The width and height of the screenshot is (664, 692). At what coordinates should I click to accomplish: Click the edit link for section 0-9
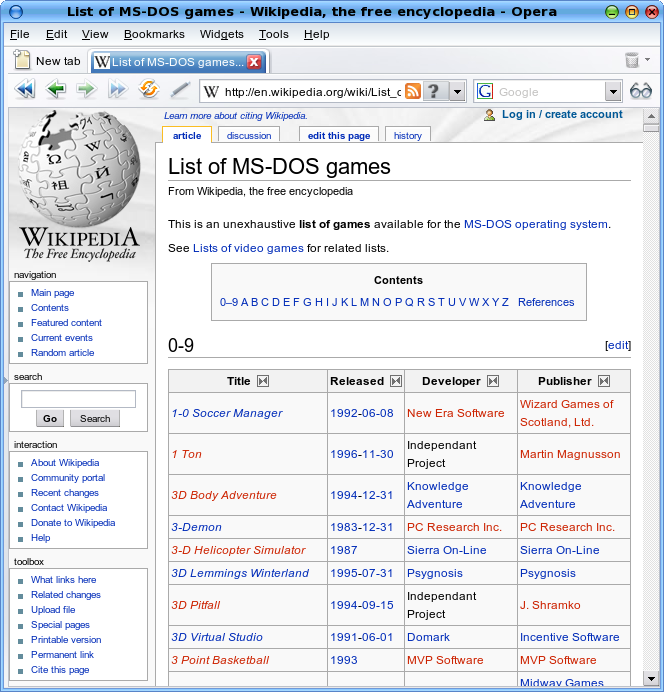(x=618, y=345)
